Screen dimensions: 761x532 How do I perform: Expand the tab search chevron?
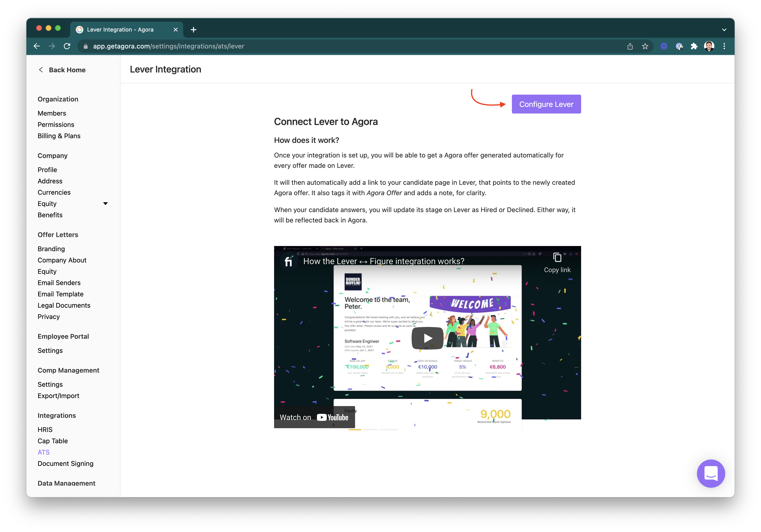pos(724,30)
